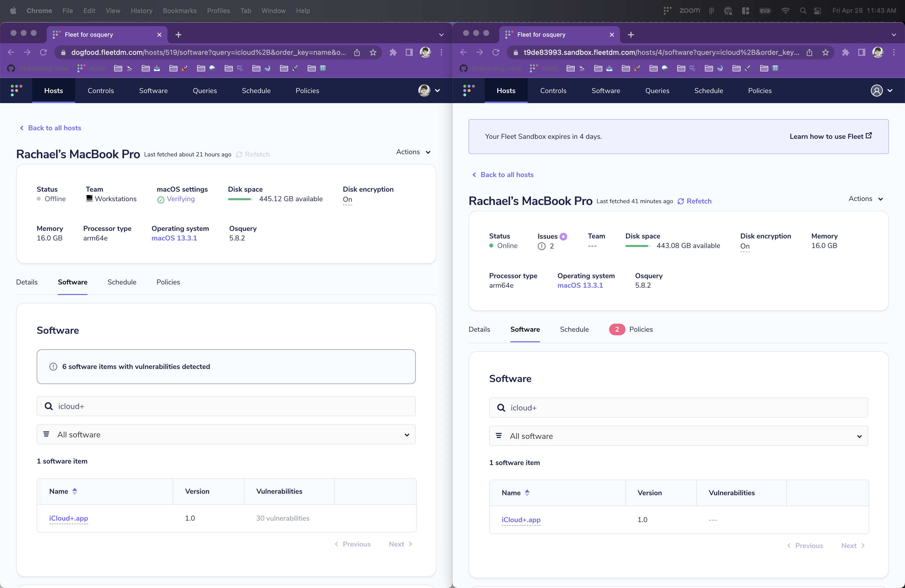Click the Issues premium star badge
This screenshot has height=588, width=905.
(x=564, y=236)
